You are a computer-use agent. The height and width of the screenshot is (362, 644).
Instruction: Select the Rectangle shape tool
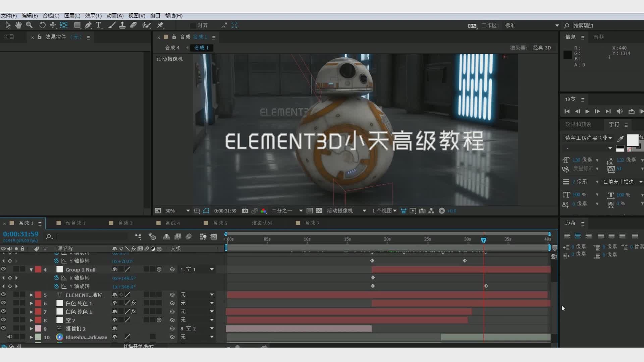(x=77, y=25)
